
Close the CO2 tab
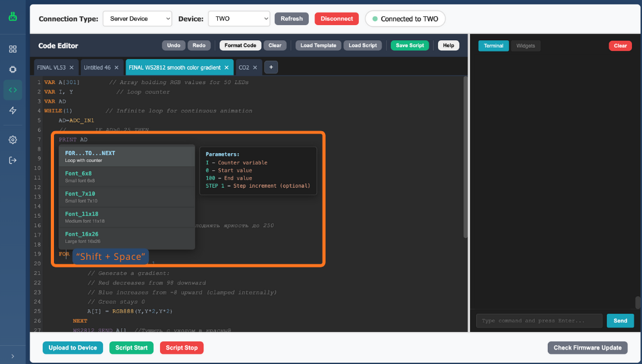(255, 67)
